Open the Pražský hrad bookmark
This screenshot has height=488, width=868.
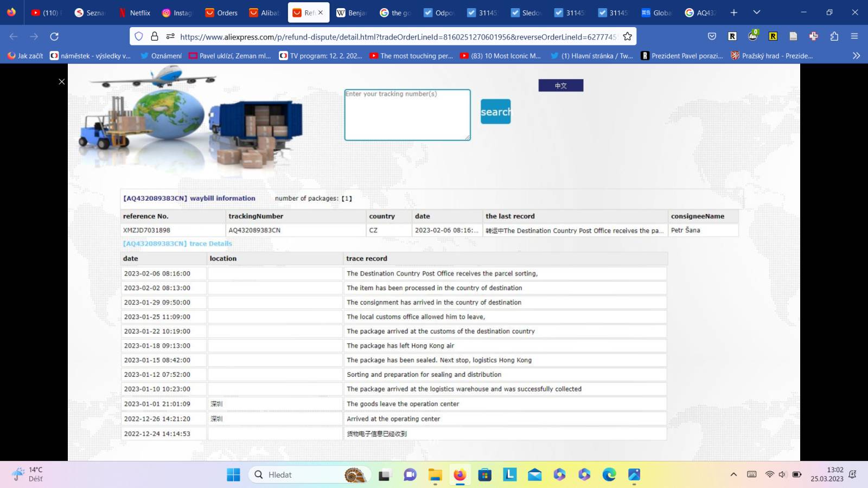(x=772, y=55)
